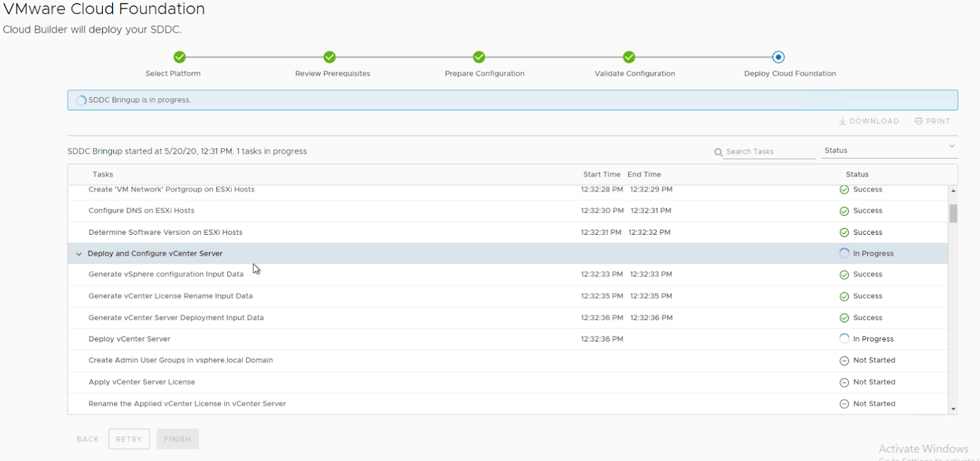Click the Review Prerequisites step label
This screenshot has width=980, height=461.
[333, 74]
